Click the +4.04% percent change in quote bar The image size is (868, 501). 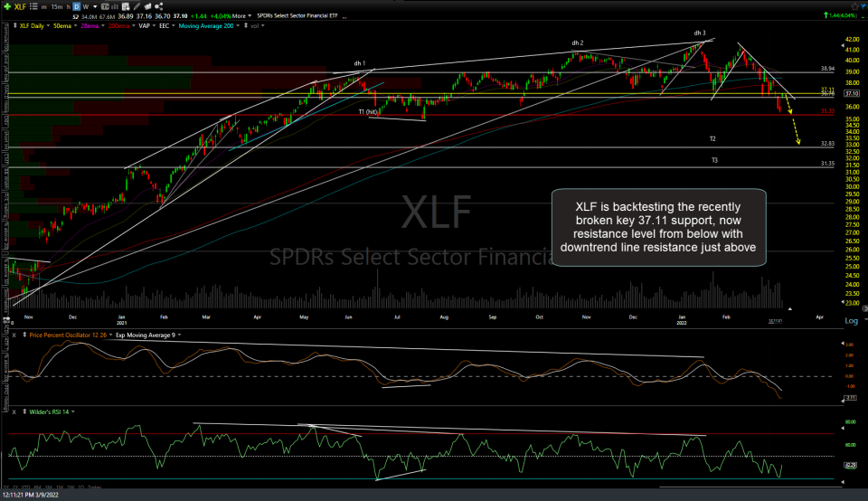coord(220,16)
